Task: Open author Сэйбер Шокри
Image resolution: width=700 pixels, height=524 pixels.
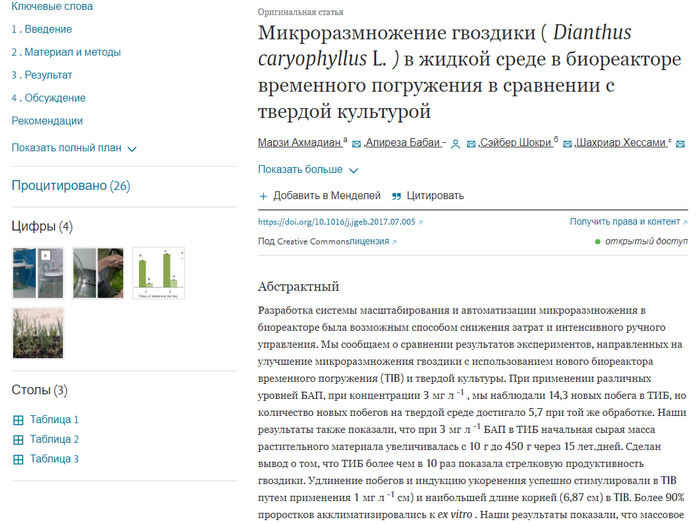Action: click(x=515, y=142)
